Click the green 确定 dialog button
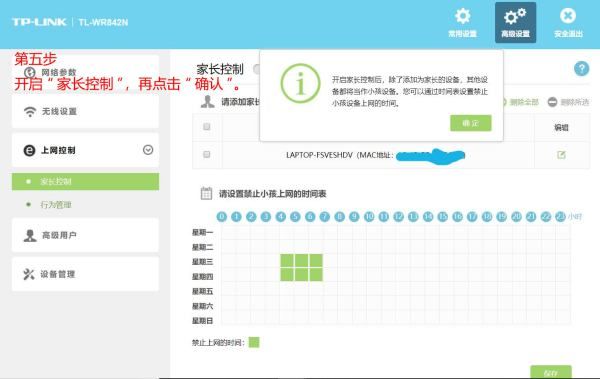600x379 pixels. coord(471,123)
